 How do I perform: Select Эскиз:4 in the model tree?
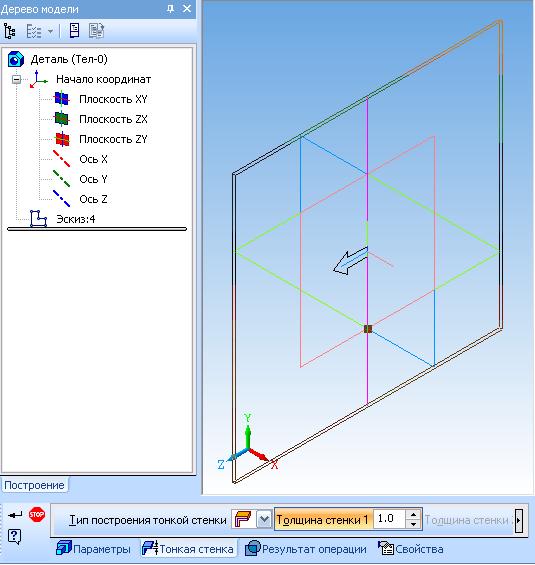(76, 219)
